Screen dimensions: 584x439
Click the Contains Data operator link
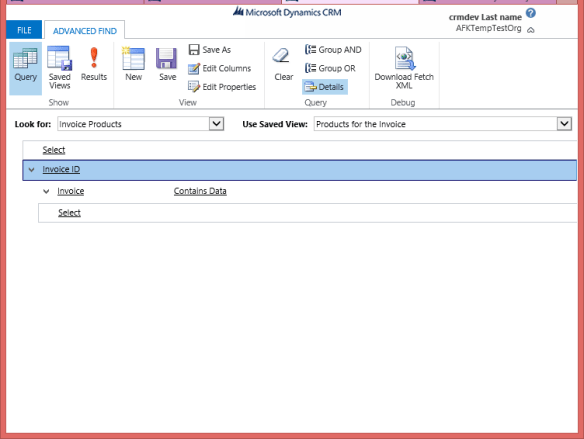click(x=200, y=191)
